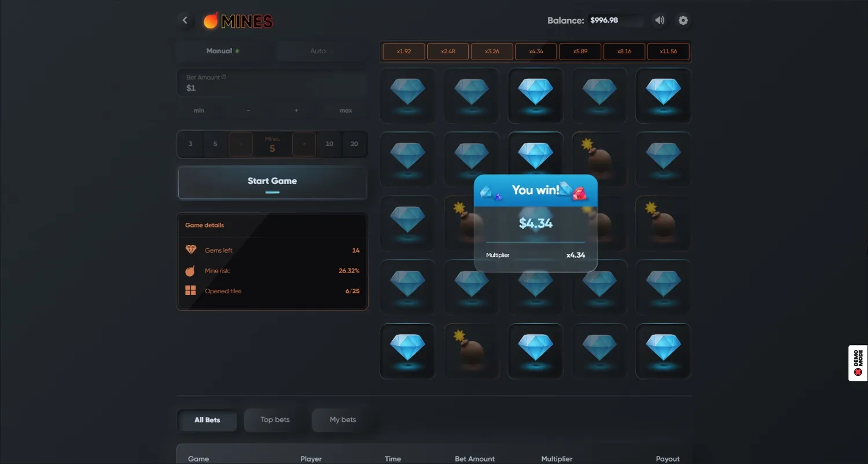Open the My bets tab
The image size is (868, 464).
pos(343,420)
